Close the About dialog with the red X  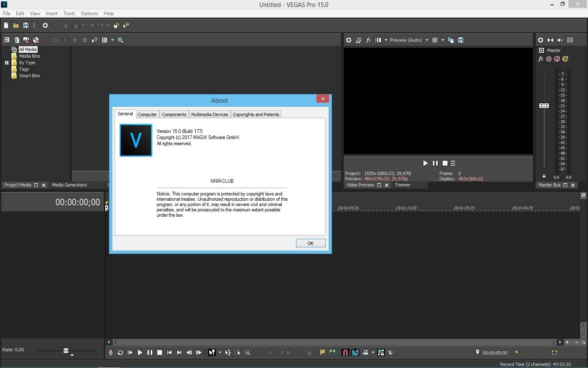(323, 99)
